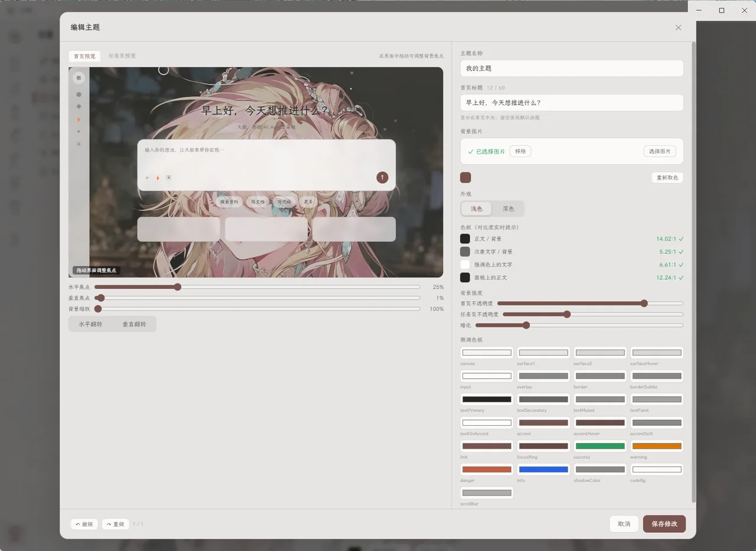Image resolution: width=756 pixels, height=551 pixels.
Task: Switch to the 任务页预览 tab
Action: coord(122,56)
